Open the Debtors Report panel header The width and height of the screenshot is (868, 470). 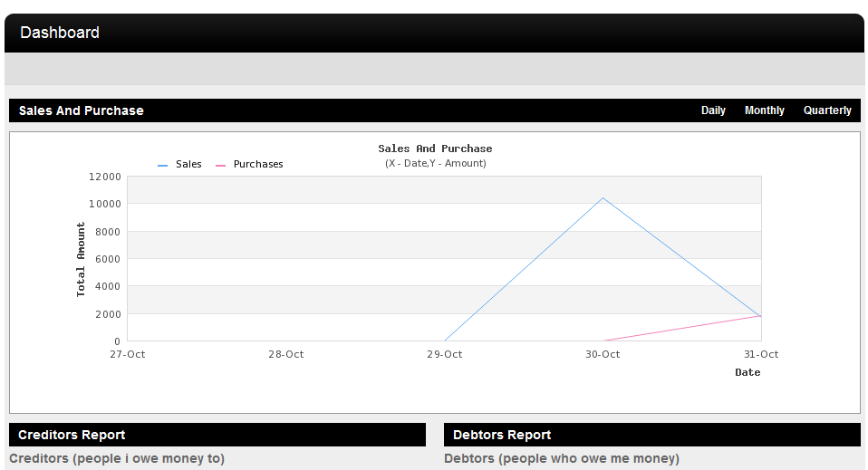502,435
